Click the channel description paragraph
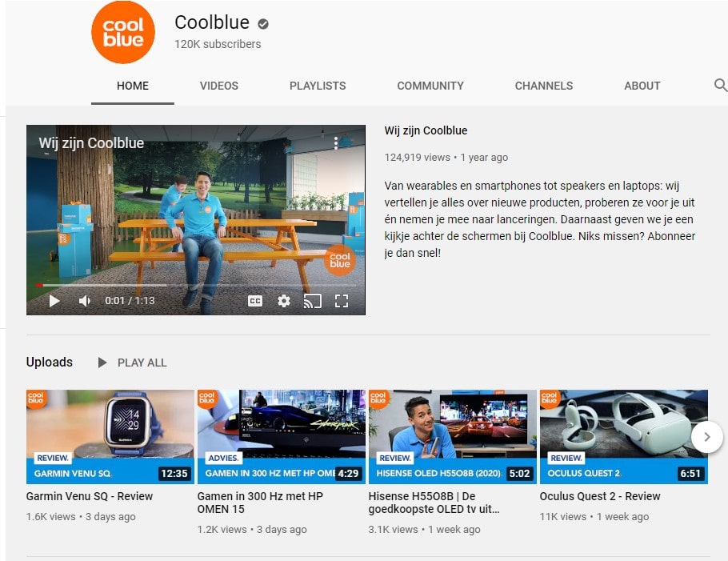 point(539,219)
